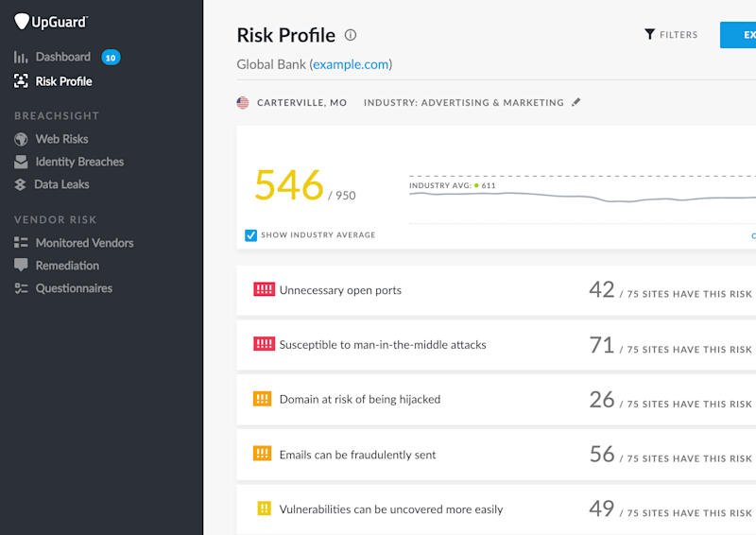Select Risk Profile in the sidebar
Image resolution: width=756 pixels, height=535 pixels.
pyautogui.click(x=63, y=81)
